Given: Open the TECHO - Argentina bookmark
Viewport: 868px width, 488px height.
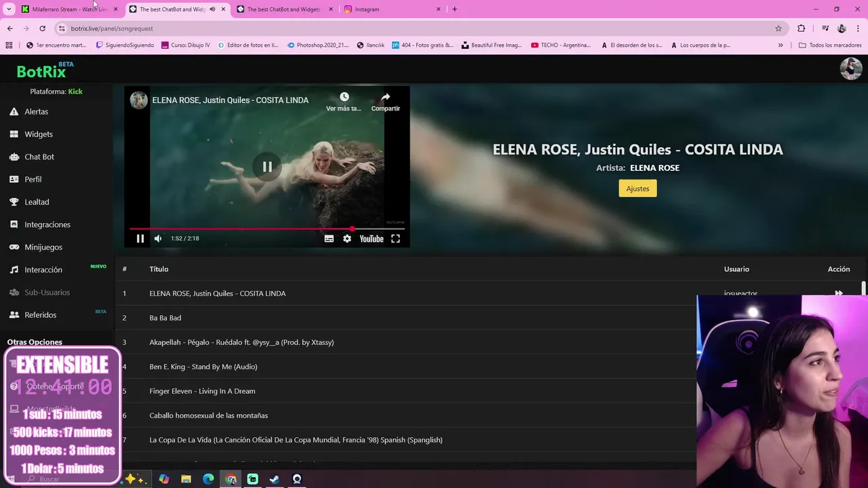Looking at the screenshot, I should point(561,45).
